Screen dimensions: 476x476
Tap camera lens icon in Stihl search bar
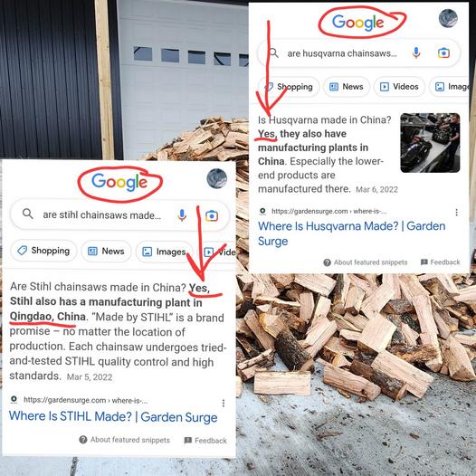coord(212,216)
